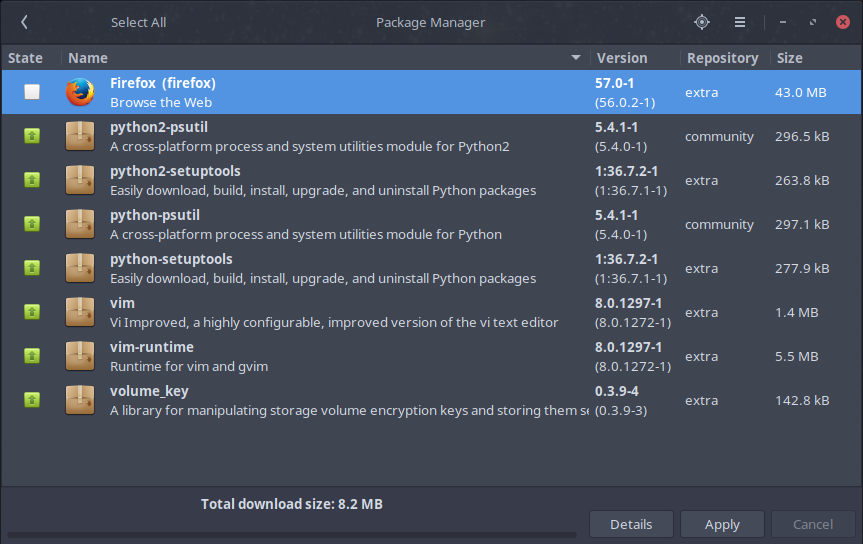Click the vim package box icon
The width and height of the screenshot is (863, 544).
point(80,312)
